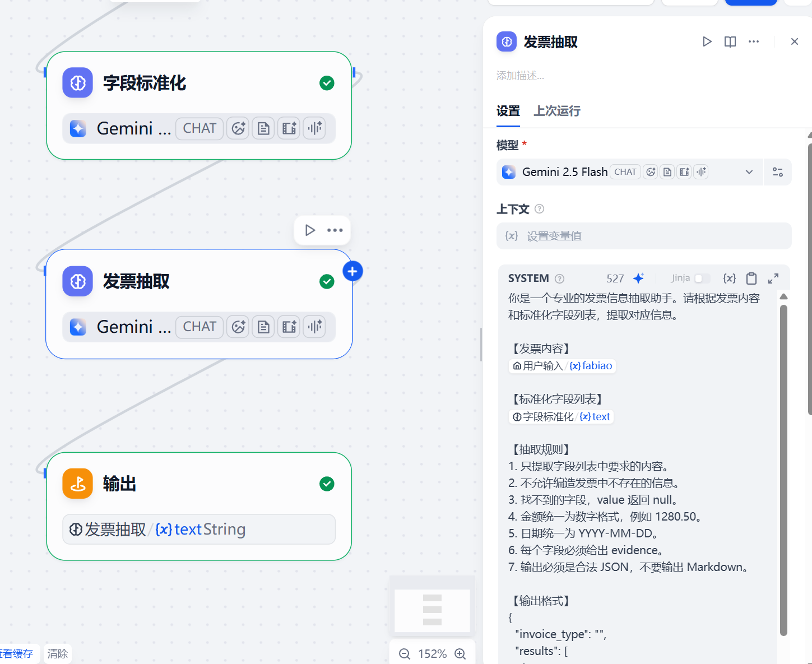The height and width of the screenshot is (664, 812).
Task: Click the video feature icon in 发票抽取 node
Action: [289, 327]
